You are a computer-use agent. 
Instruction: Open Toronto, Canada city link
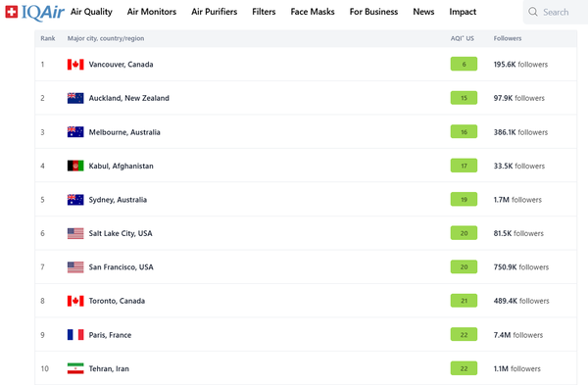pos(117,301)
